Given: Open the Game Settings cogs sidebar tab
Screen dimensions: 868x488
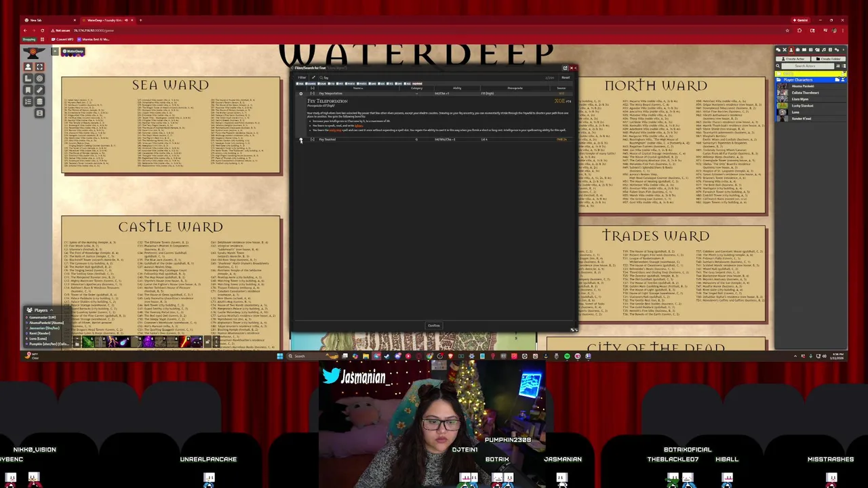Looking at the screenshot, I should click(x=837, y=50).
